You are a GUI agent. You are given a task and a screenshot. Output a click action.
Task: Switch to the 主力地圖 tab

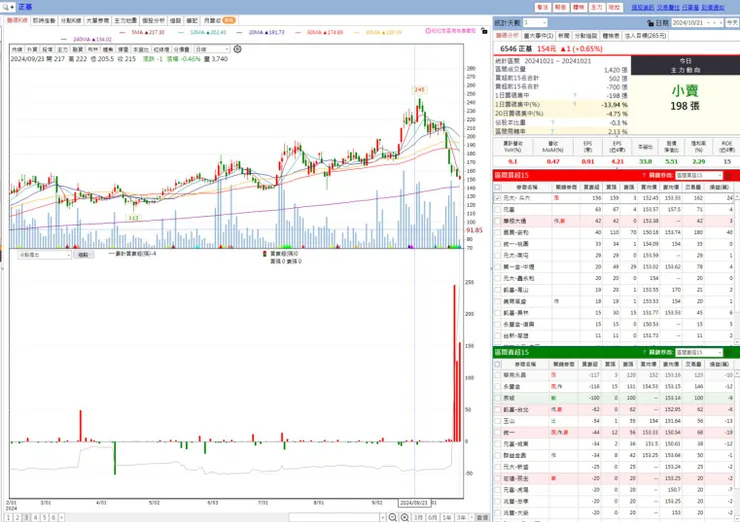click(x=126, y=20)
